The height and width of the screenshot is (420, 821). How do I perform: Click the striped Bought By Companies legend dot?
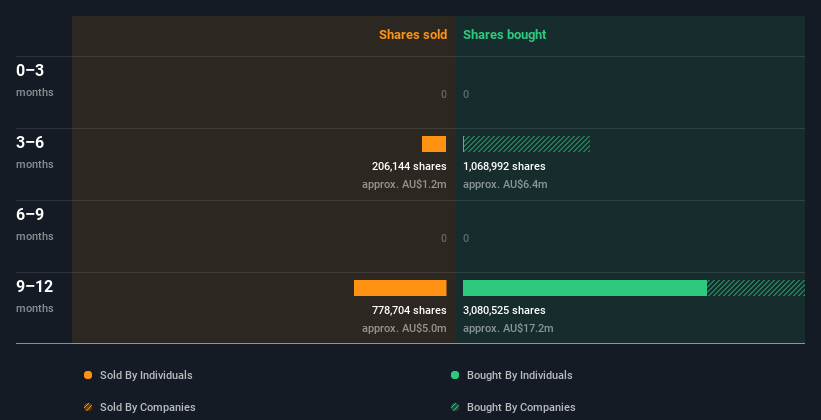pyautogui.click(x=455, y=407)
